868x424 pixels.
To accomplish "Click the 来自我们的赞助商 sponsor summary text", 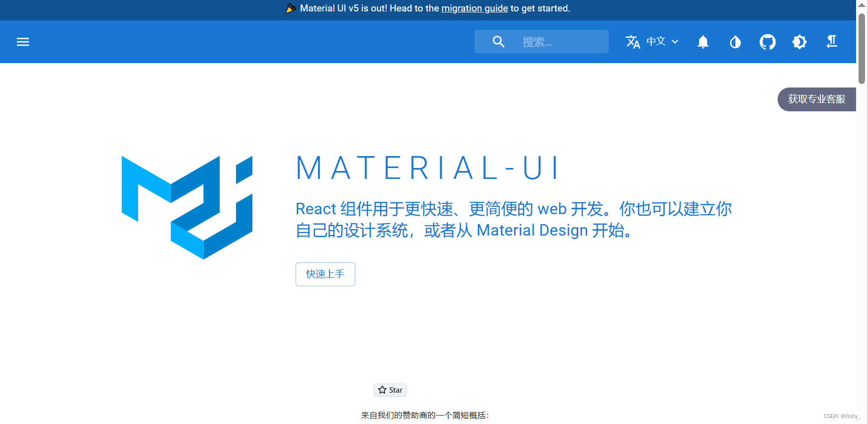I will pos(425,416).
